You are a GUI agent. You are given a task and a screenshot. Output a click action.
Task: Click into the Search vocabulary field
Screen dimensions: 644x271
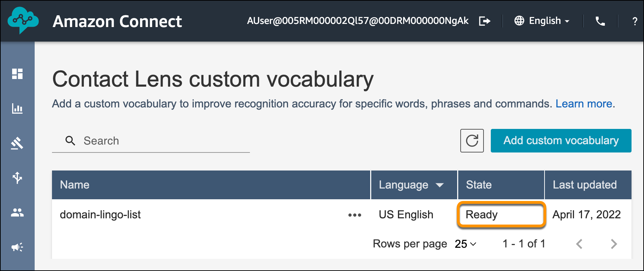pos(151,141)
